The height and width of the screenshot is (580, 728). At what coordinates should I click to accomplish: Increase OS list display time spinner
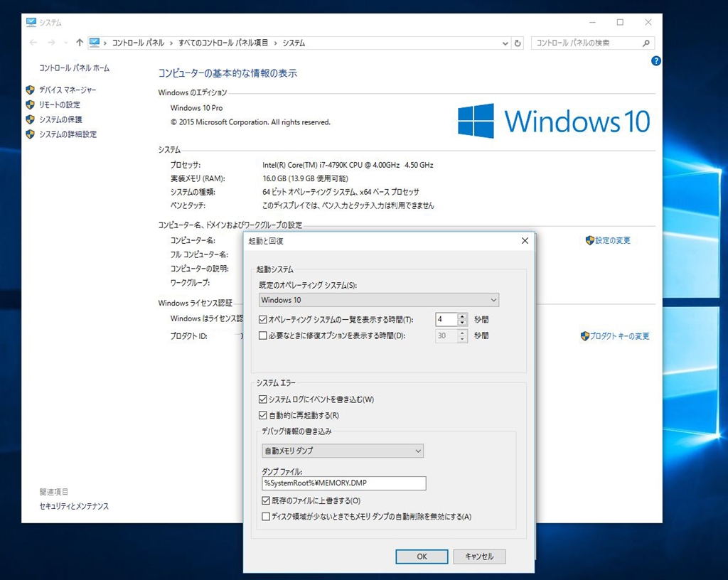(x=462, y=316)
